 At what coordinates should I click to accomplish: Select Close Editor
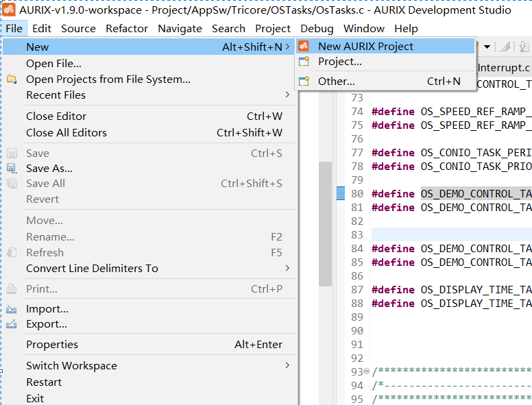[149, 116]
